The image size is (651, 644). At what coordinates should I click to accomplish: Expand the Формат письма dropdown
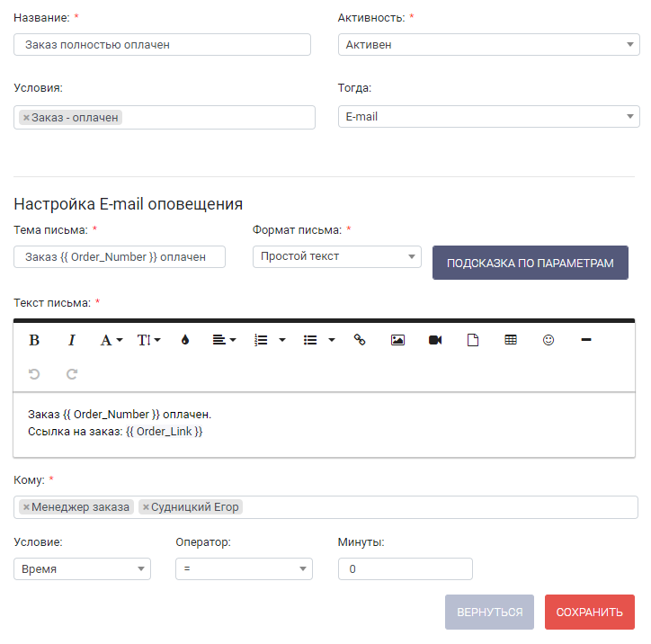tap(336, 256)
